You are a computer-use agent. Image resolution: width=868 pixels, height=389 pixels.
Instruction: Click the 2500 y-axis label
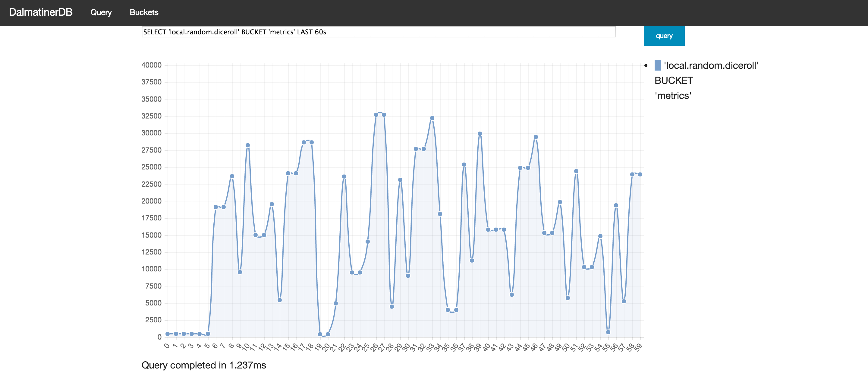click(153, 320)
